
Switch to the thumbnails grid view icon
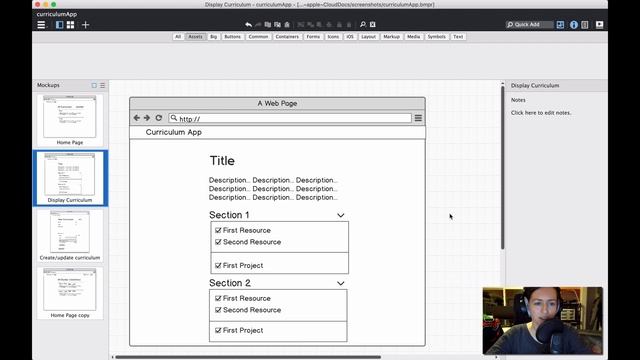point(70,25)
